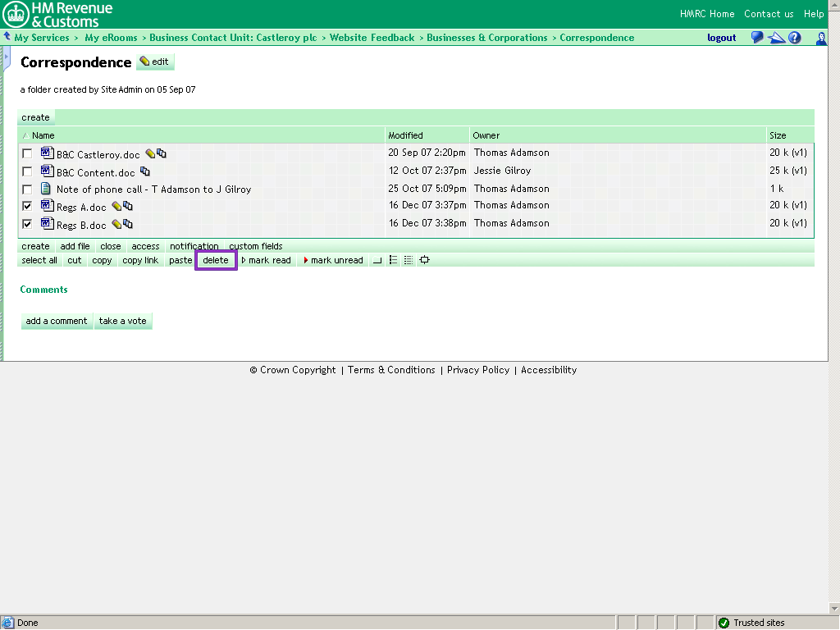Sort by the Name column header

point(43,135)
